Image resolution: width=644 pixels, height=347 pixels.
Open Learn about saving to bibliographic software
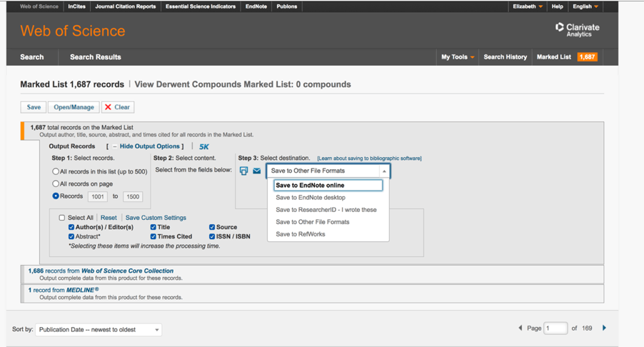tap(369, 159)
